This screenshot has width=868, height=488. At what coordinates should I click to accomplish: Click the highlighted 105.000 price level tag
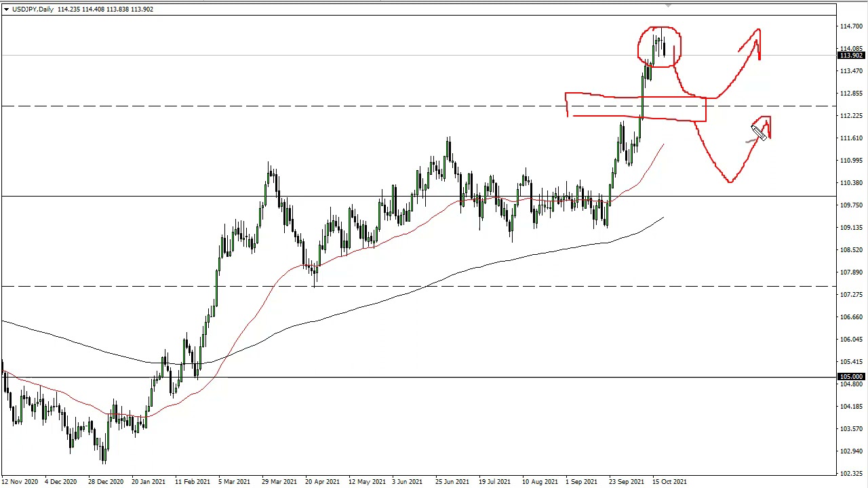tap(851, 377)
